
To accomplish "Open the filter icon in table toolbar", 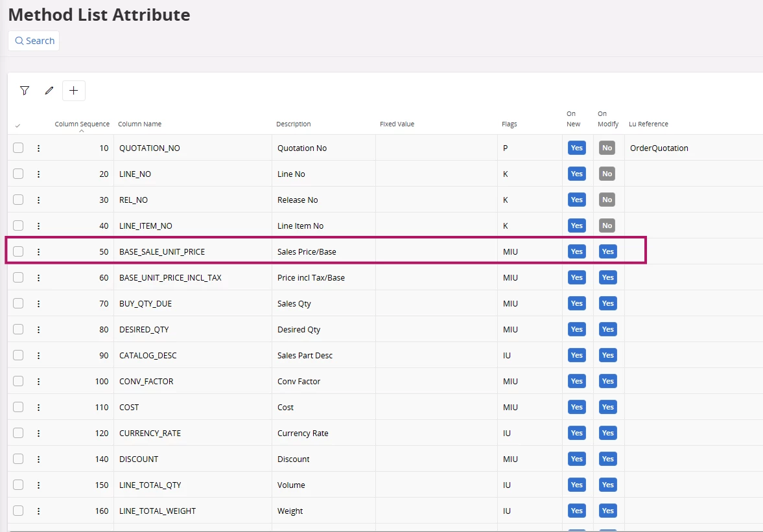I will (25, 91).
